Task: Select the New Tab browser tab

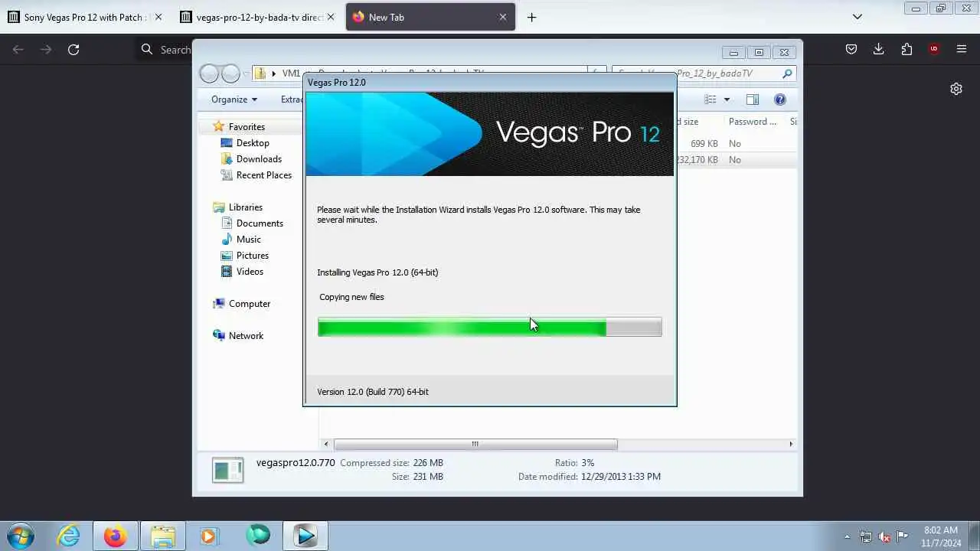Action: 430,17
